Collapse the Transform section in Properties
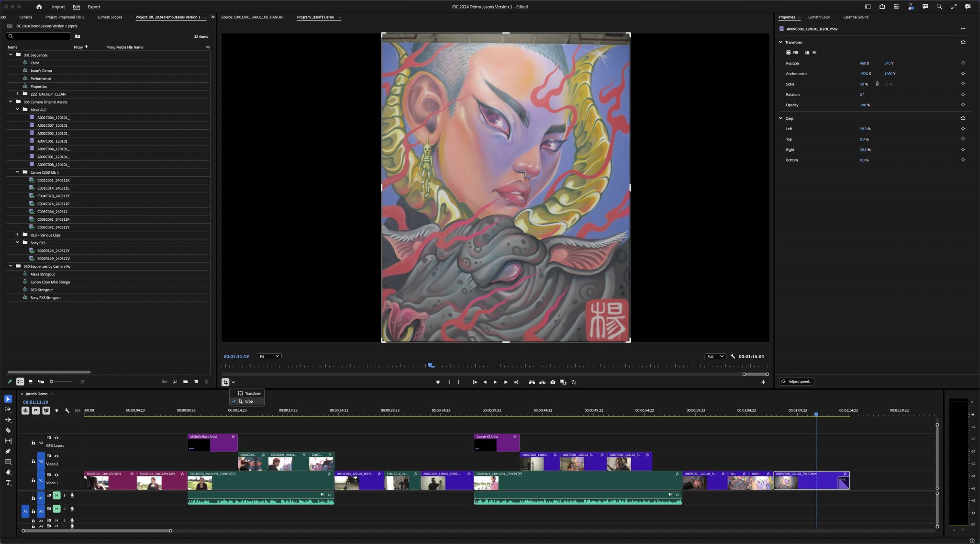The height and width of the screenshot is (544, 980). click(x=781, y=42)
